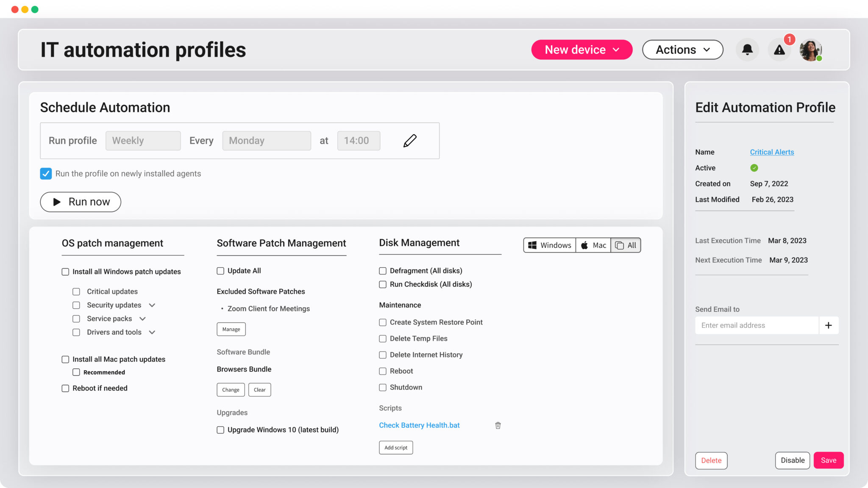Click the green Active status indicator
The width and height of the screenshot is (868, 488).
[x=754, y=168]
